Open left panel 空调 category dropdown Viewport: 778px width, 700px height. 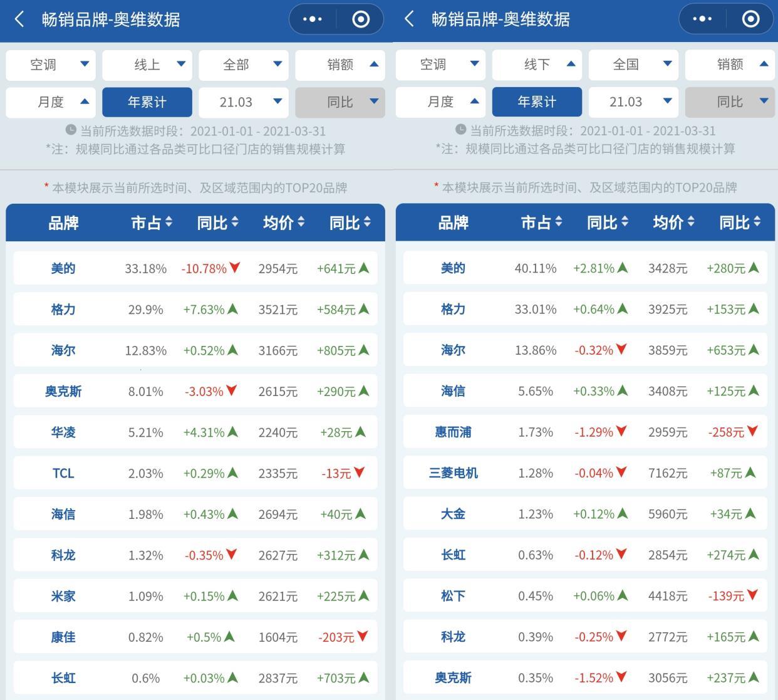(x=51, y=65)
